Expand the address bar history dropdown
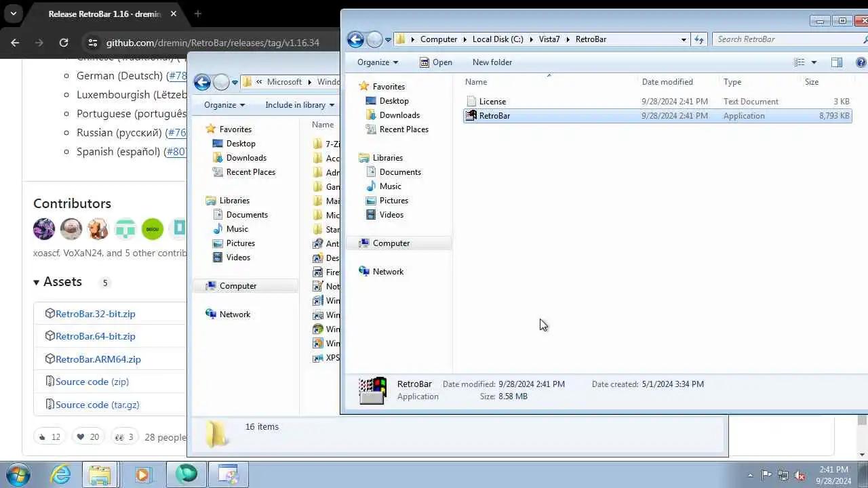Screen dimensions: 868x488 (x=684, y=39)
